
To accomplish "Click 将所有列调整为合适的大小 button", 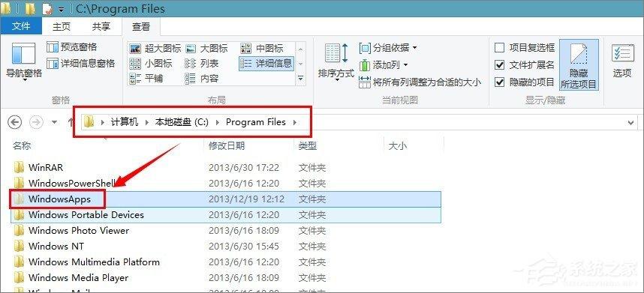I will point(420,82).
